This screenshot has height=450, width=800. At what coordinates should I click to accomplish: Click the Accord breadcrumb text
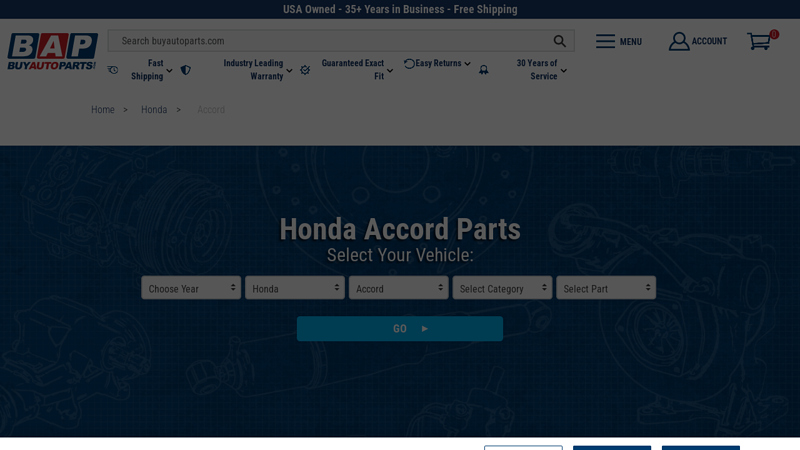click(211, 110)
